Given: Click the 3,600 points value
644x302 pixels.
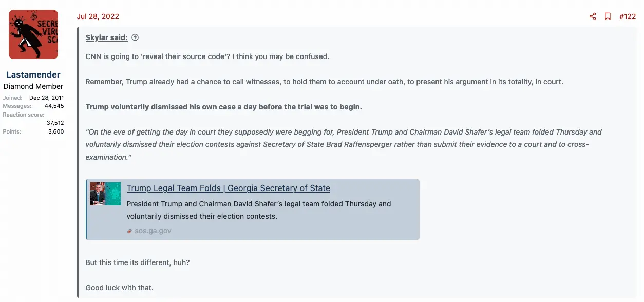Looking at the screenshot, I should pos(55,131).
